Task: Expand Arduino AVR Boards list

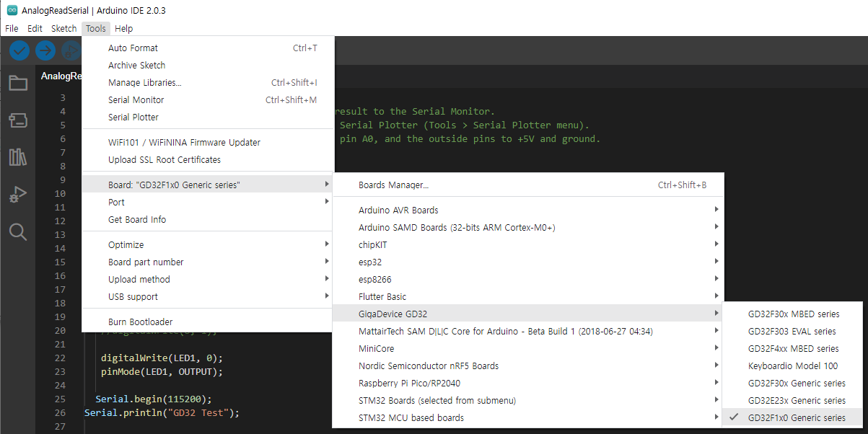Action: click(x=527, y=211)
